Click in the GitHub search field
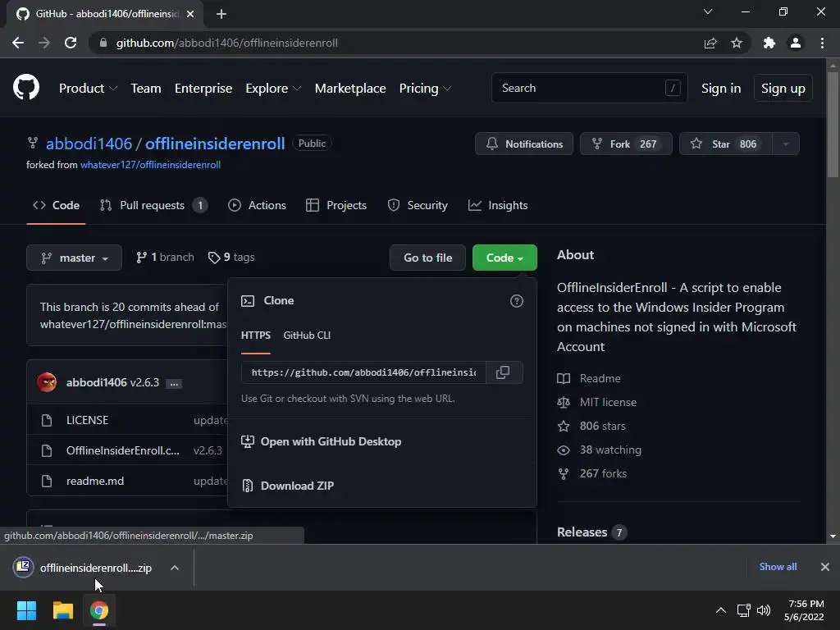840x630 pixels. (589, 88)
